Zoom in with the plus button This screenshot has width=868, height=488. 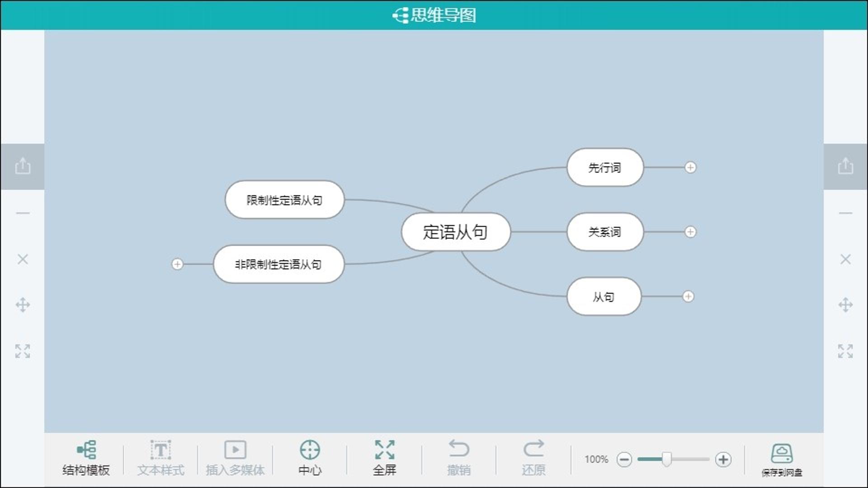pos(723,460)
